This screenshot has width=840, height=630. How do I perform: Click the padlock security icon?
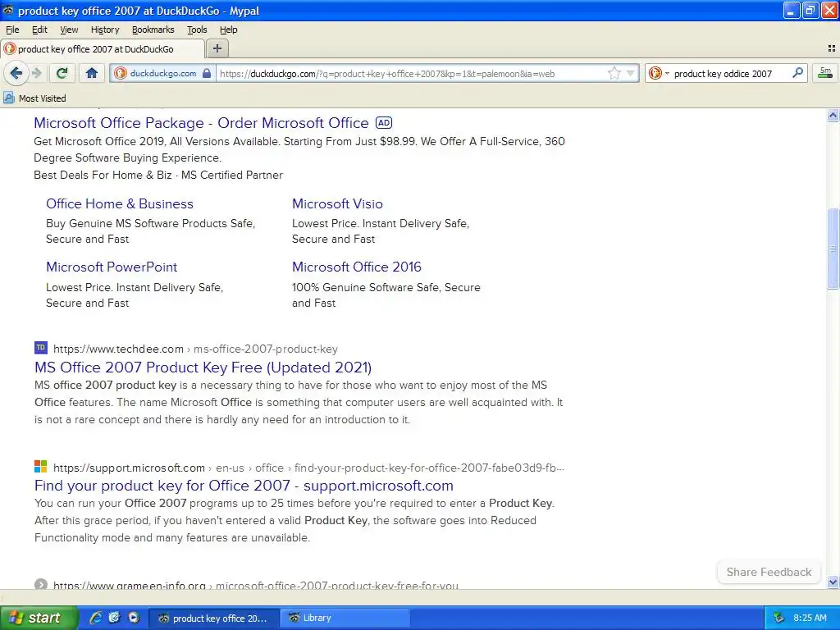[x=207, y=73]
